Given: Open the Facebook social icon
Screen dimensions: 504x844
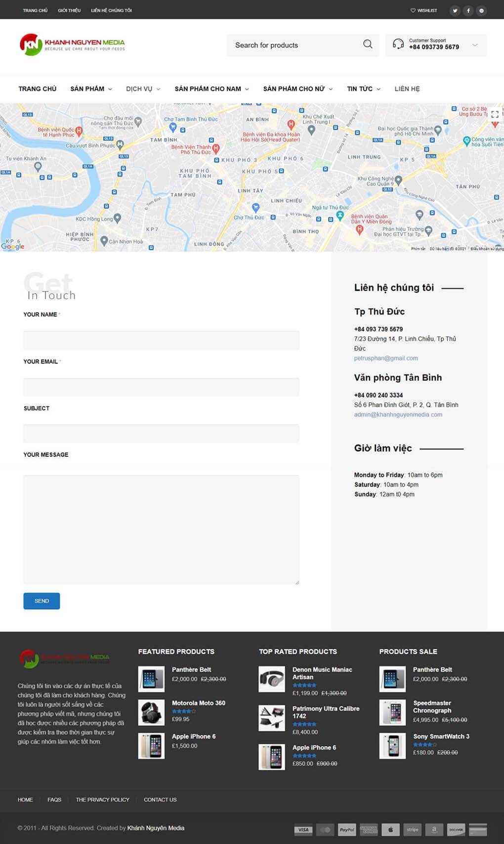Looking at the screenshot, I should (x=468, y=10).
